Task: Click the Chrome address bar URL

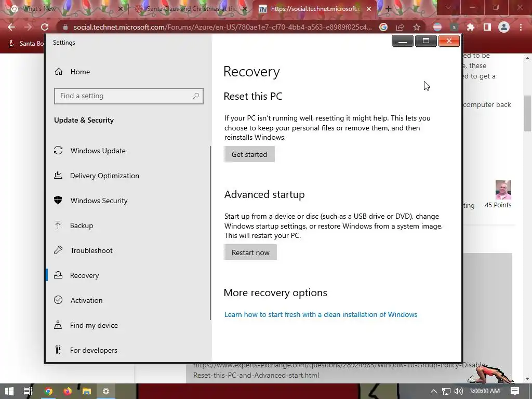Action: [x=222, y=27]
